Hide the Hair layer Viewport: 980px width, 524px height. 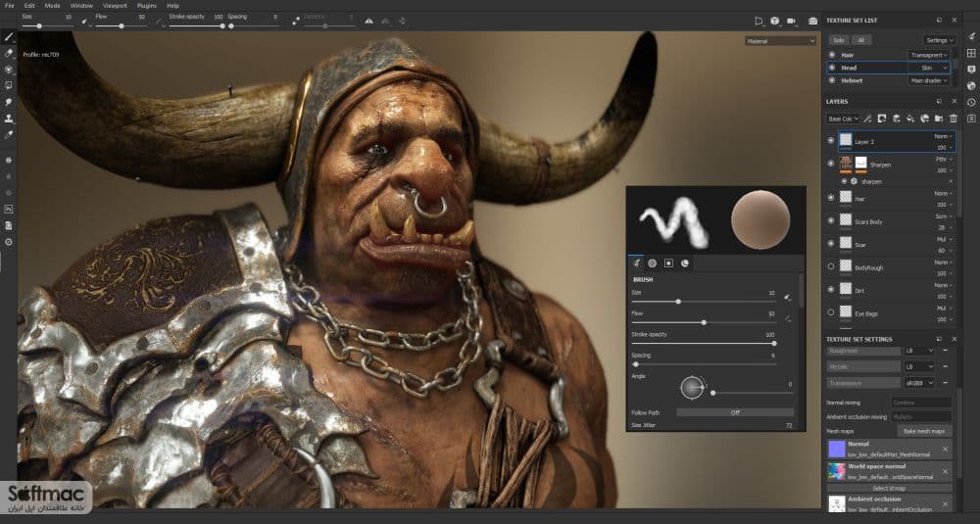coord(831,198)
